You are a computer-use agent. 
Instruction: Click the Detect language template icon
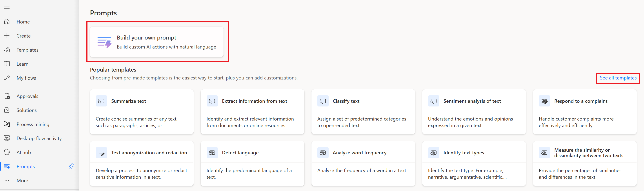pyautogui.click(x=212, y=153)
